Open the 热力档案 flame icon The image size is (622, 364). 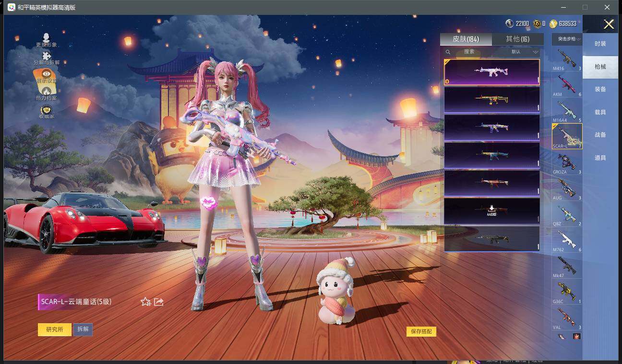(47, 91)
